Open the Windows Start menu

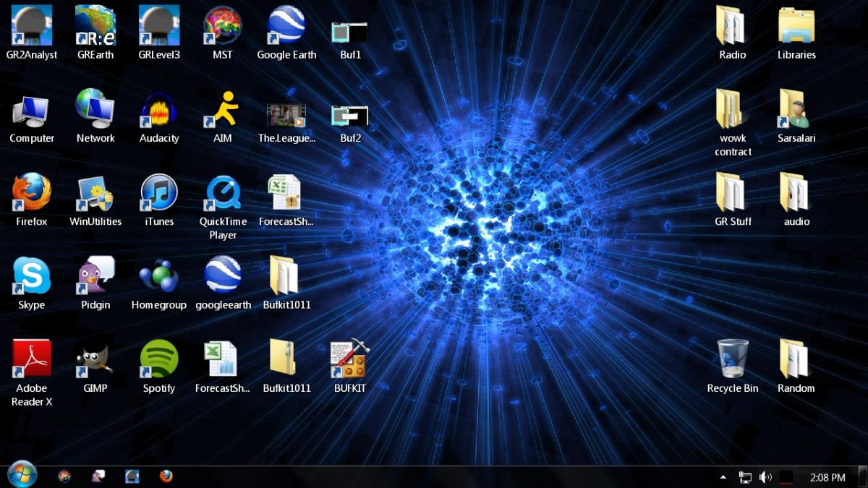click(x=21, y=475)
